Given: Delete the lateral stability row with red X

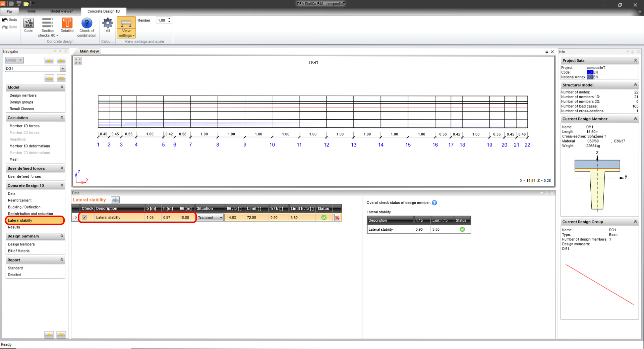Looking at the screenshot, I should pyautogui.click(x=337, y=218).
